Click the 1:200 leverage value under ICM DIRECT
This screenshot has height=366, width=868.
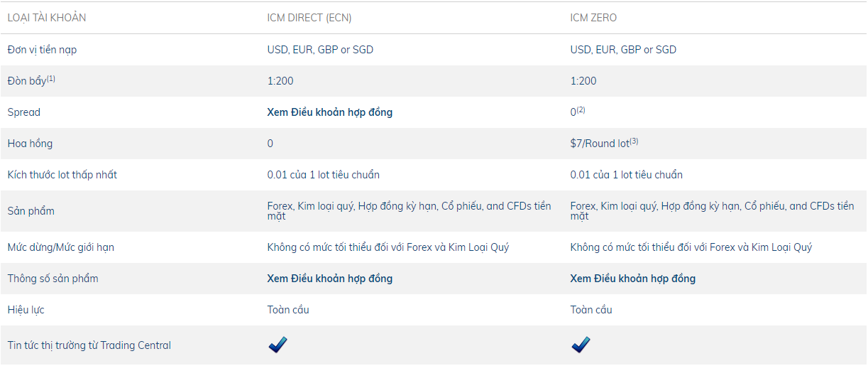tap(280, 81)
